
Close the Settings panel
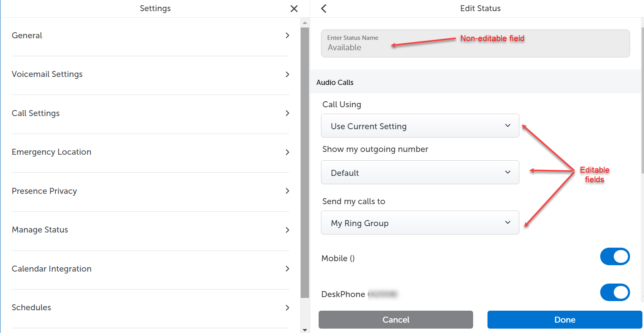tap(294, 8)
